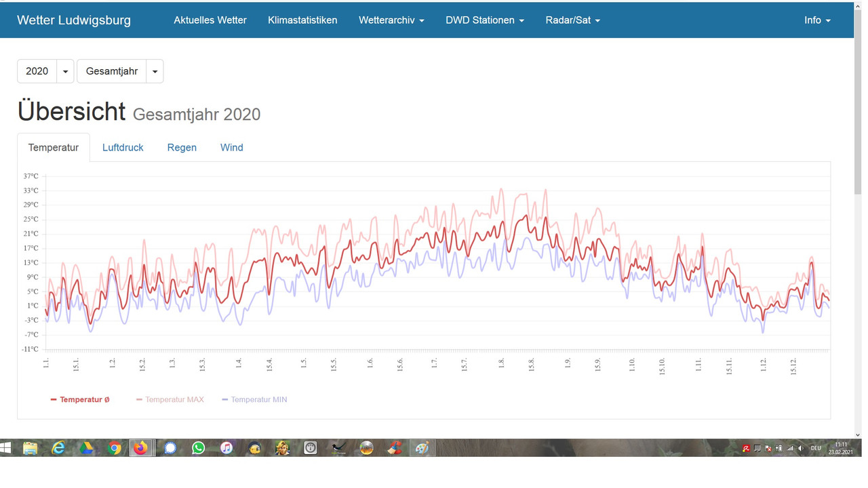Open the year dropdown caret next to 2020
The width and height of the screenshot is (868, 488).
(x=66, y=71)
